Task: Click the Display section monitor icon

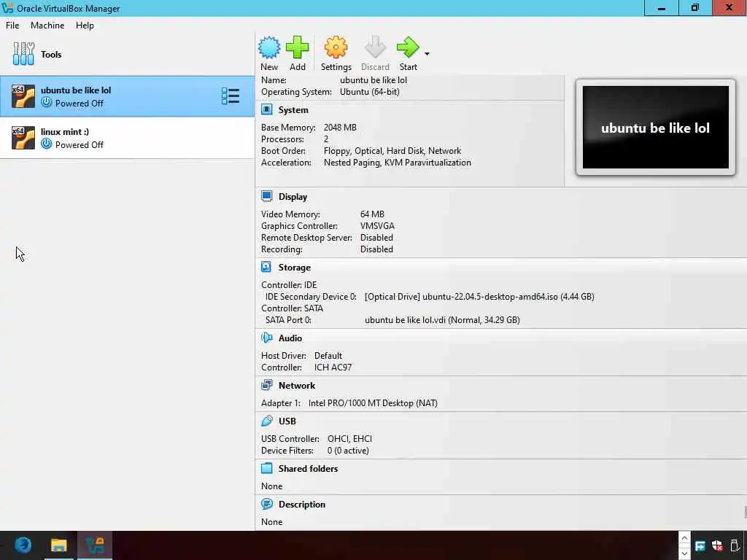Action: (x=267, y=197)
